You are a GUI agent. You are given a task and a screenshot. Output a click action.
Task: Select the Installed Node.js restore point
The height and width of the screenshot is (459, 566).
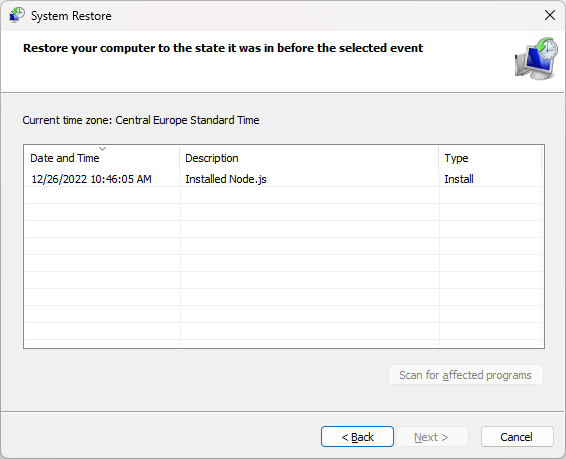pos(283,179)
